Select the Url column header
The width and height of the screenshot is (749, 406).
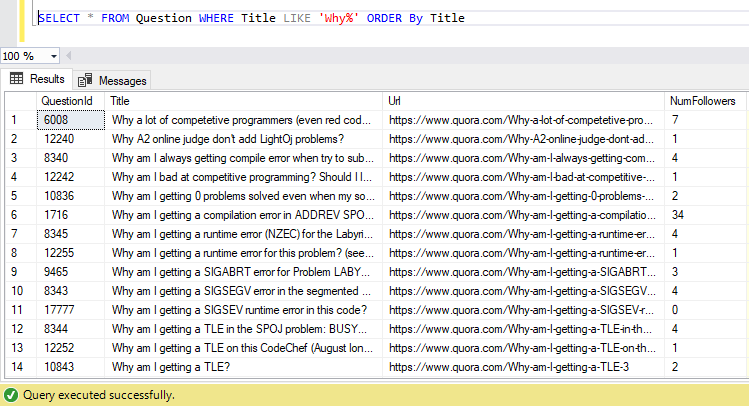click(x=524, y=100)
